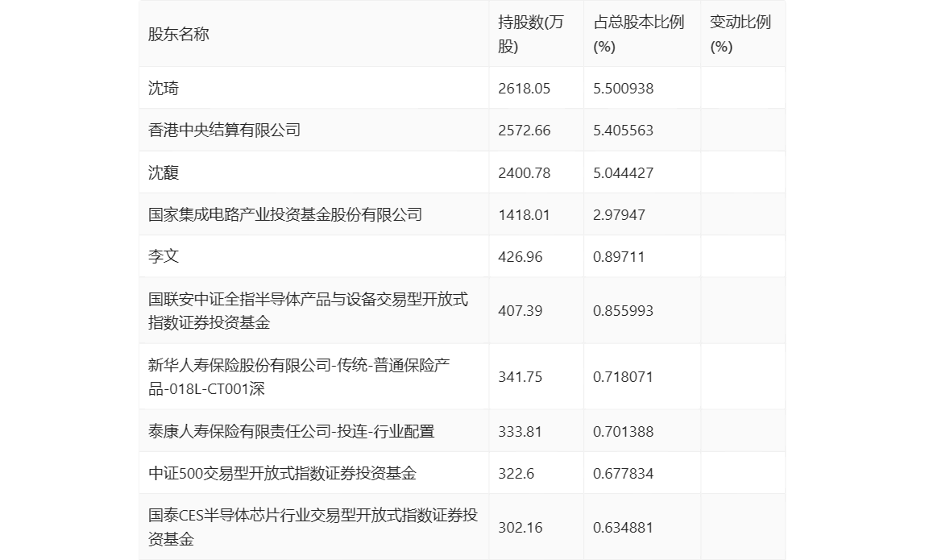
Task: Select value 2618.05 in 沈琦 row
Action: (x=524, y=89)
